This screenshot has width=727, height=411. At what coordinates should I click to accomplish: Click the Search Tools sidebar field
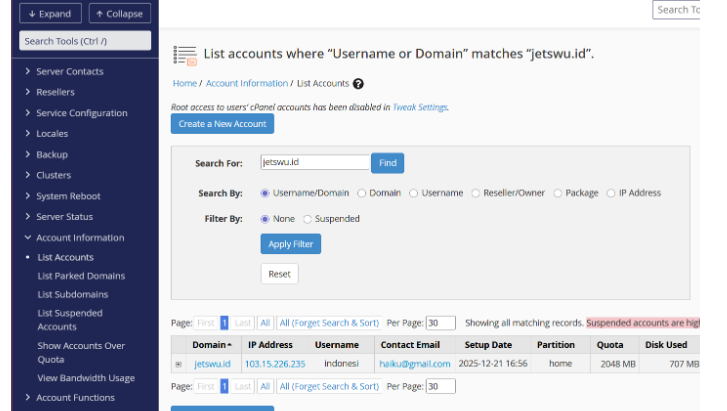(85, 41)
